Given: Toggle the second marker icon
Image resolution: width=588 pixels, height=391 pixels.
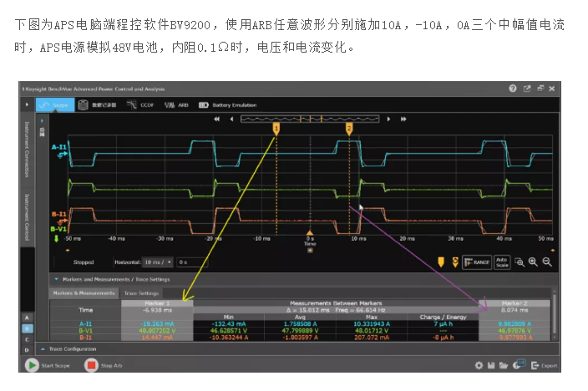Looking at the screenshot, I should (455, 262).
